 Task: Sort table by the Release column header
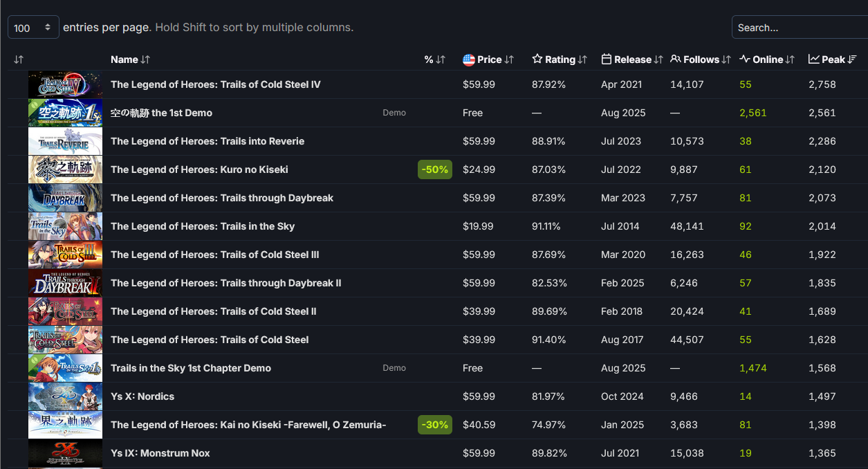click(633, 59)
